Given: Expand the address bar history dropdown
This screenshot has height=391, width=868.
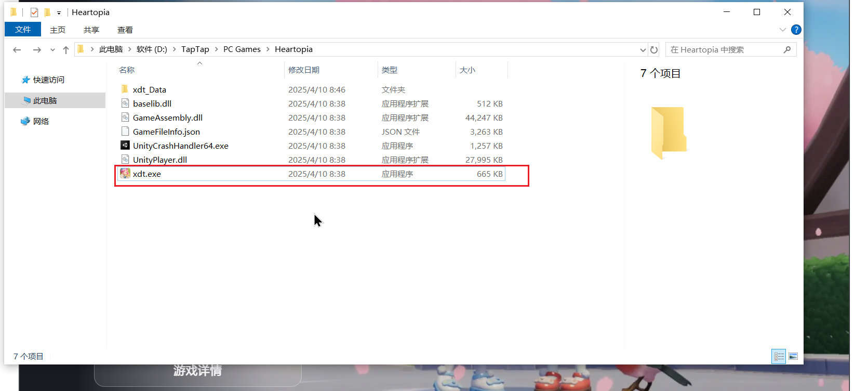Looking at the screenshot, I should click(643, 50).
